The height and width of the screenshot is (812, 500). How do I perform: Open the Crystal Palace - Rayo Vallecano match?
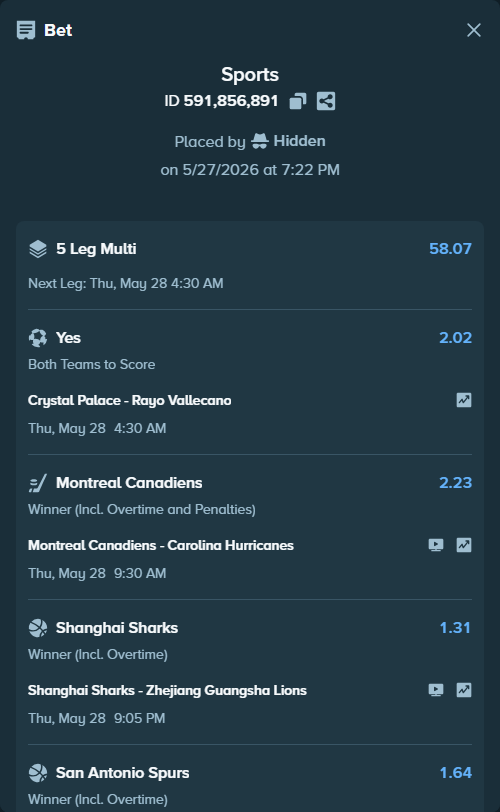129,400
